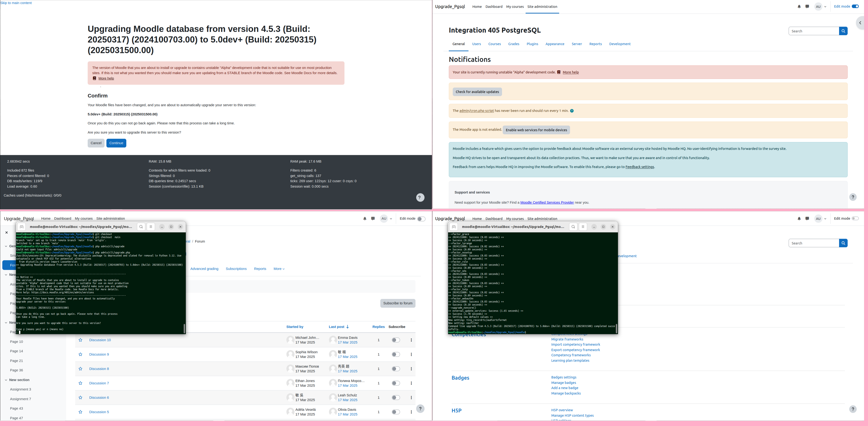Star Discussion 9
Screen dimensions: 868x426
(80, 354)
